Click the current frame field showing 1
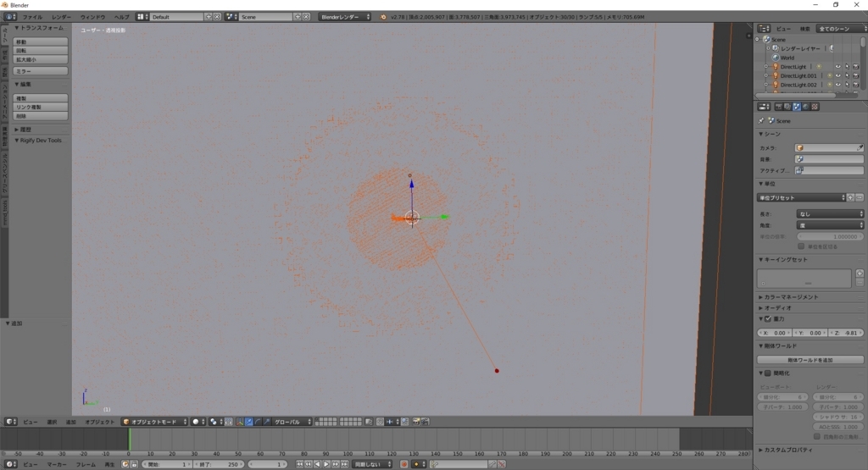Image resolution: width=868 pixels, height=470 pixels. coord(267,464)
